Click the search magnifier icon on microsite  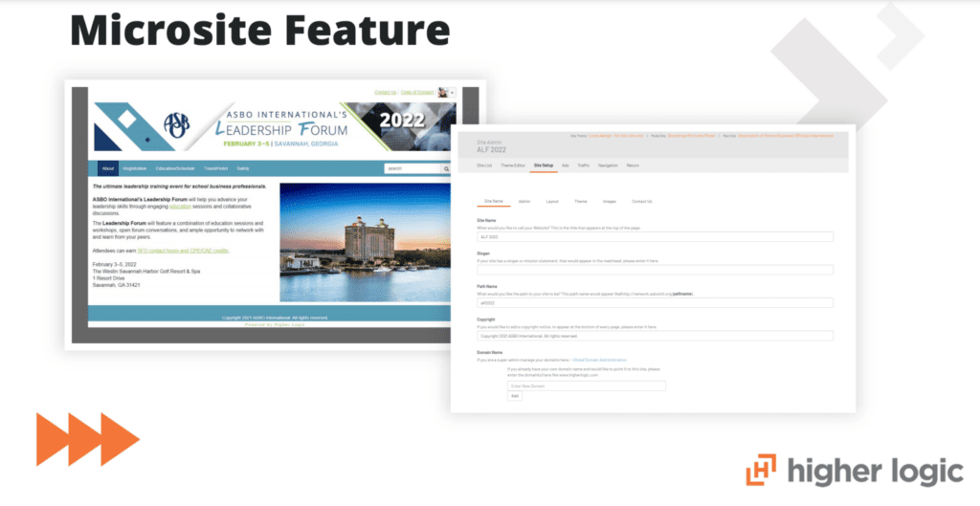click(x=446, y=167)
